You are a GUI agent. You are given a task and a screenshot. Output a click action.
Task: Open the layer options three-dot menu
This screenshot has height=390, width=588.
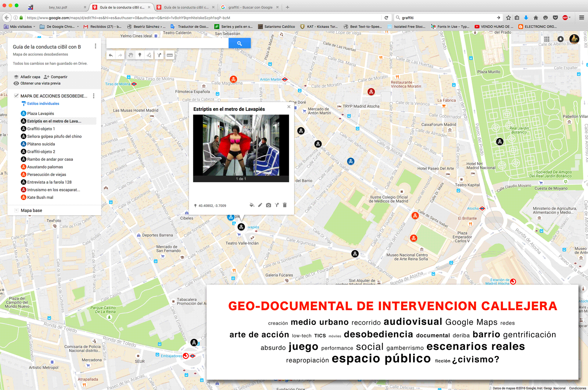[x=94, y=96]
